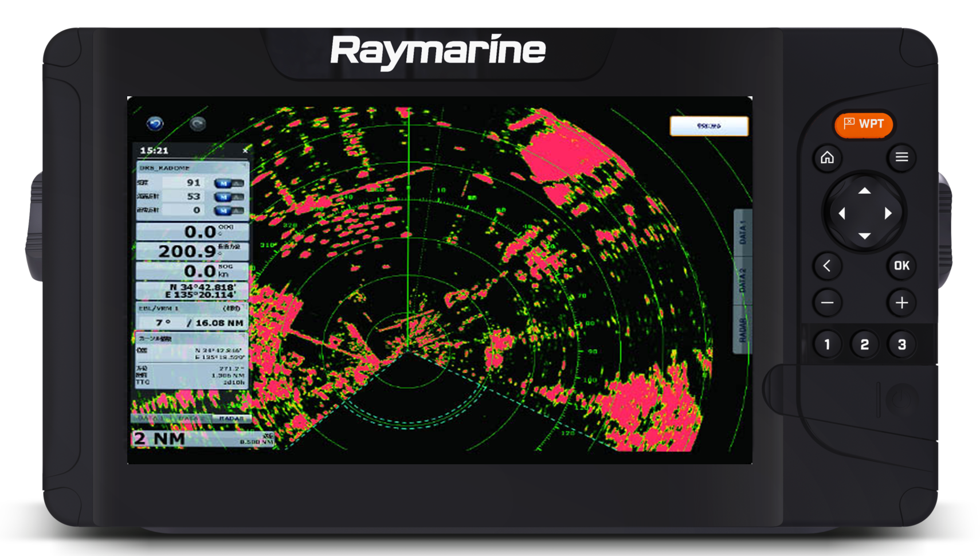The image size is (980, 556).
Task: Hit programmable key 1
Action: pos(827,344)
